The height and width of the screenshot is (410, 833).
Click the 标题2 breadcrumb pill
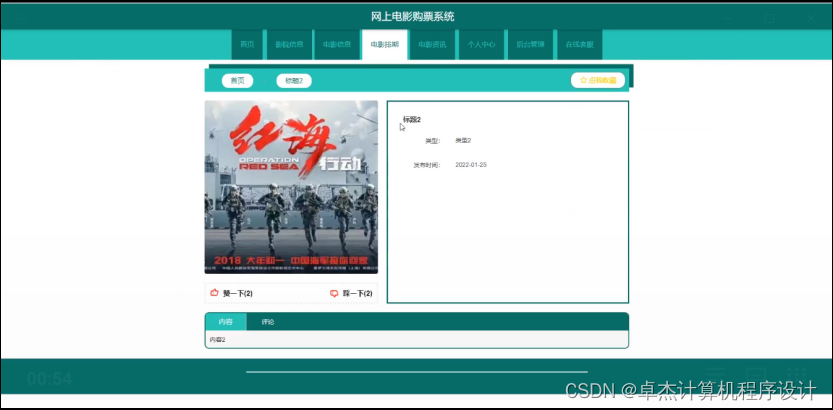[x=294, y=81]
